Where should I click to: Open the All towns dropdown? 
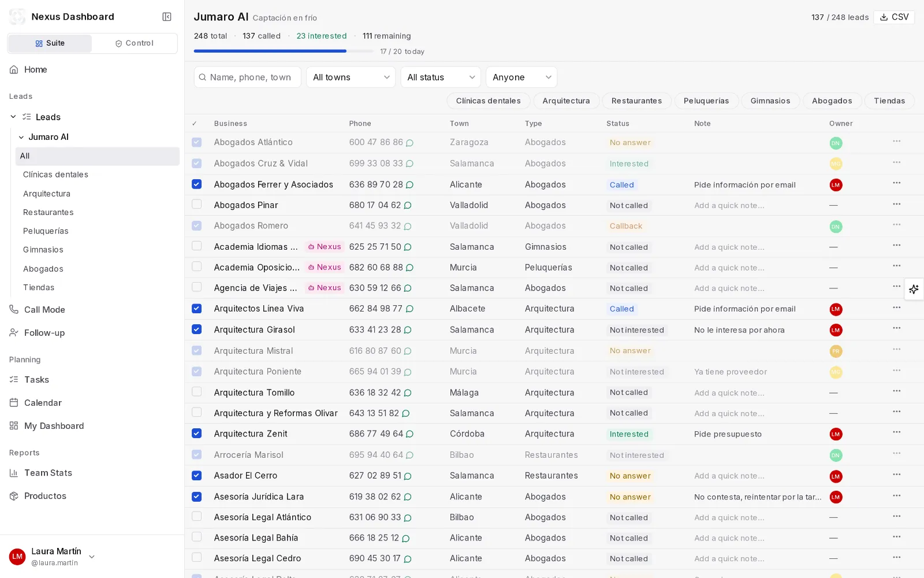coord(351,77)
